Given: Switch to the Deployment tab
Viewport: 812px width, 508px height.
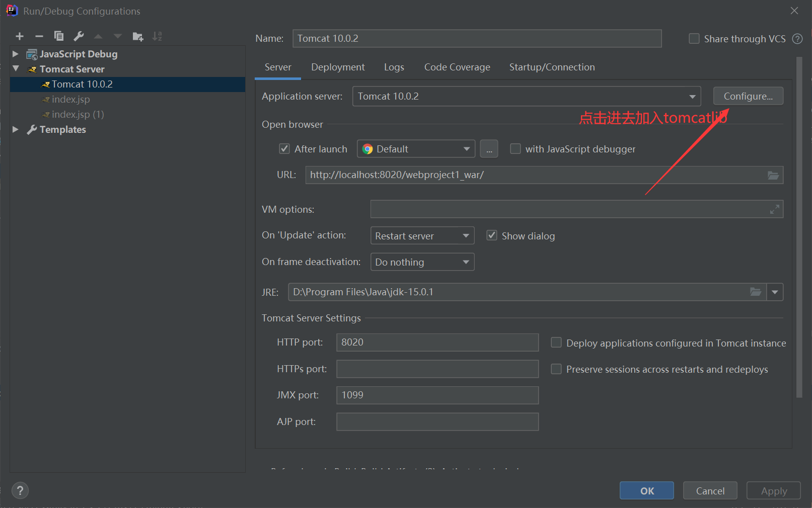Looking at the screenshot, I should click(x=337, y=67).
